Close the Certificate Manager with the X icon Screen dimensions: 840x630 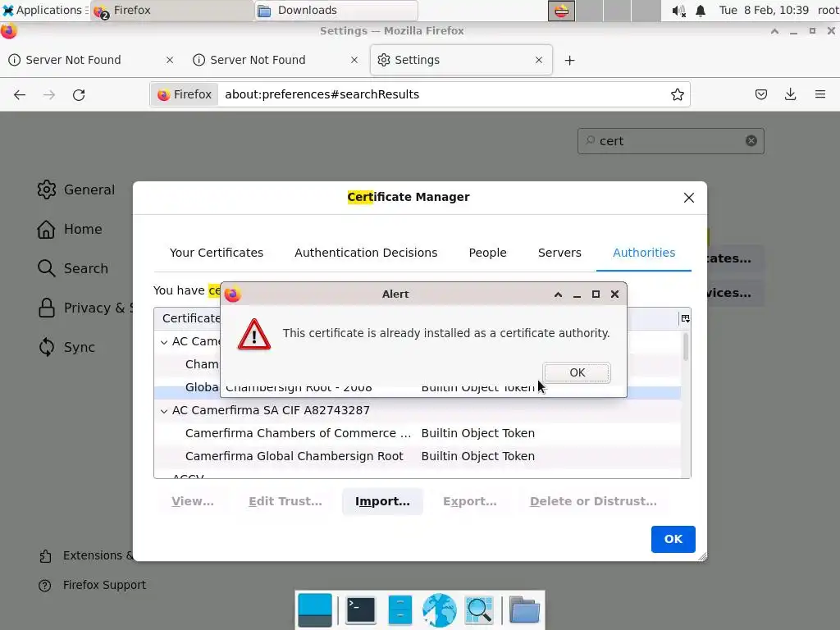tap(689, 198)
